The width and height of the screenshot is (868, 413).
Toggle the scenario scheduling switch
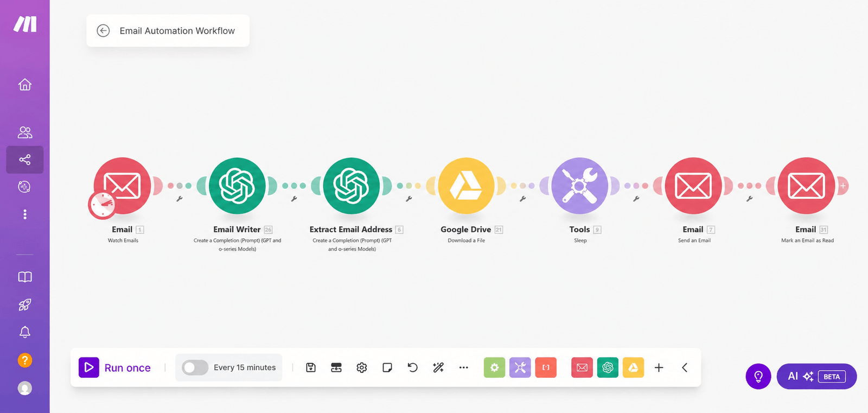click(195, 367)
